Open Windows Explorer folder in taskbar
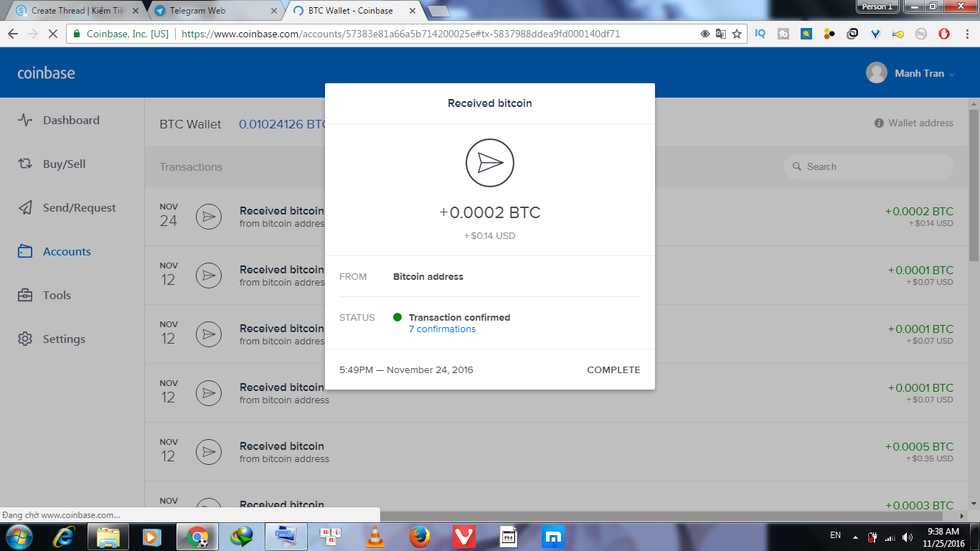Viewport: 980px width, 551px height. [x=108, y=537]
